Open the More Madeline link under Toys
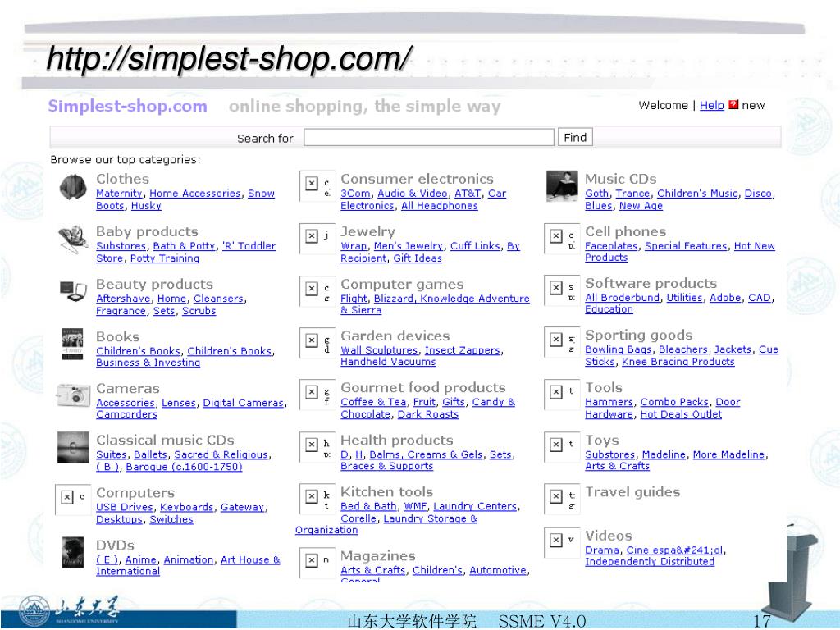 pos(728,454)
